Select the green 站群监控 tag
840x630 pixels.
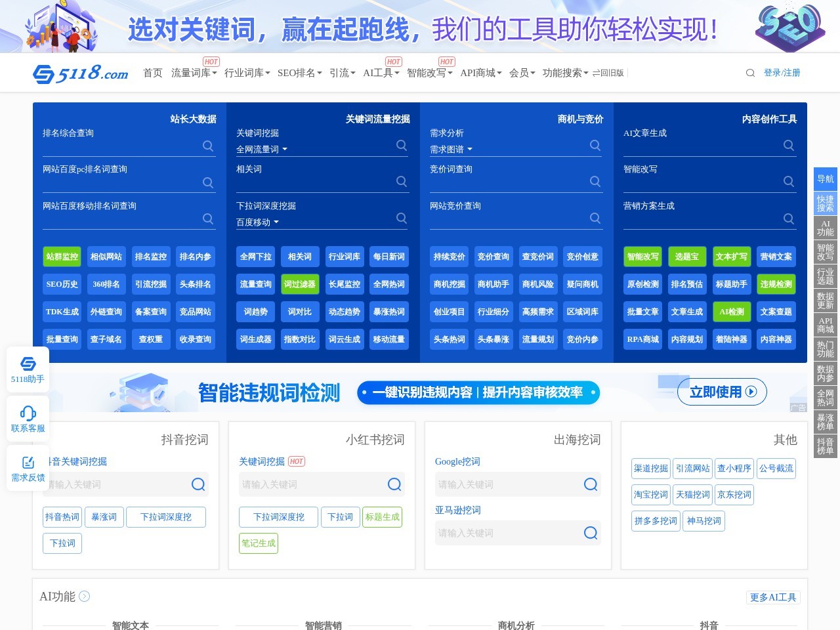(x=62, y=257)
